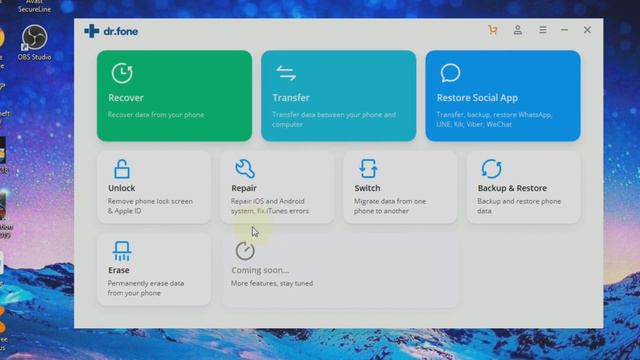Open the user account icon
The height and width of the screenshot is (360, 640).
pyautogui.click(x=518, y=30)
